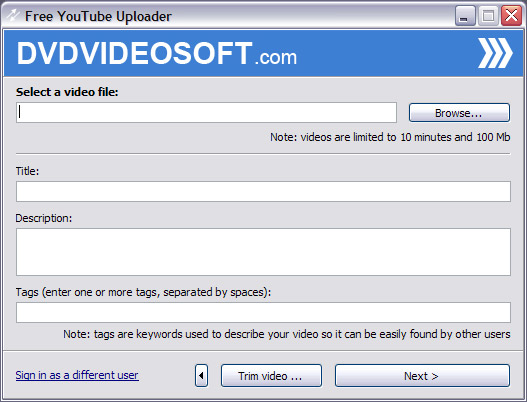Click the small left-arrow back button

201,375
